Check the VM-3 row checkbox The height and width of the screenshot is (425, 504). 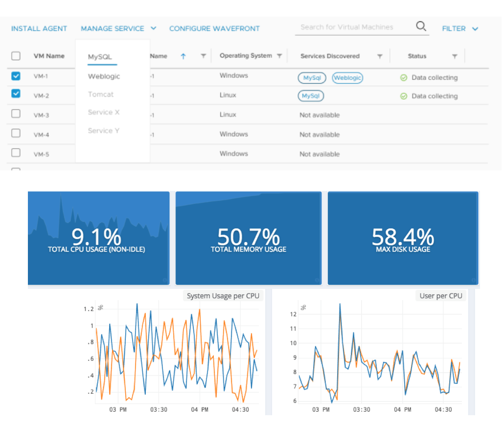(16, 114)
